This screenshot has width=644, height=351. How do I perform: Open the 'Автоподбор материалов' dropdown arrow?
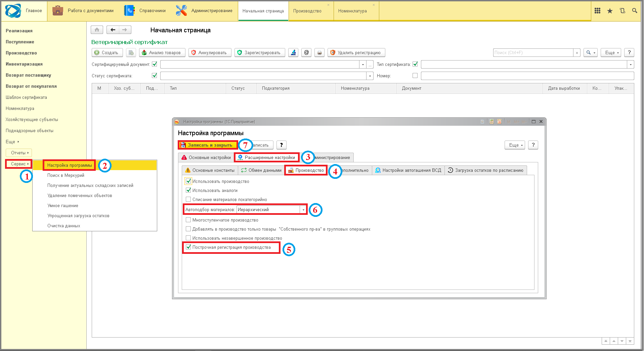click(303, 209)
